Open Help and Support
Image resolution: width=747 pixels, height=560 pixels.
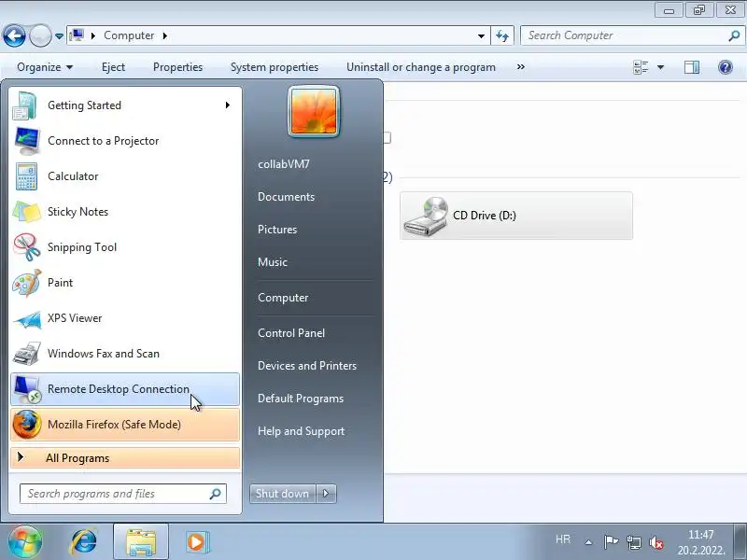(x=301, y=431)
